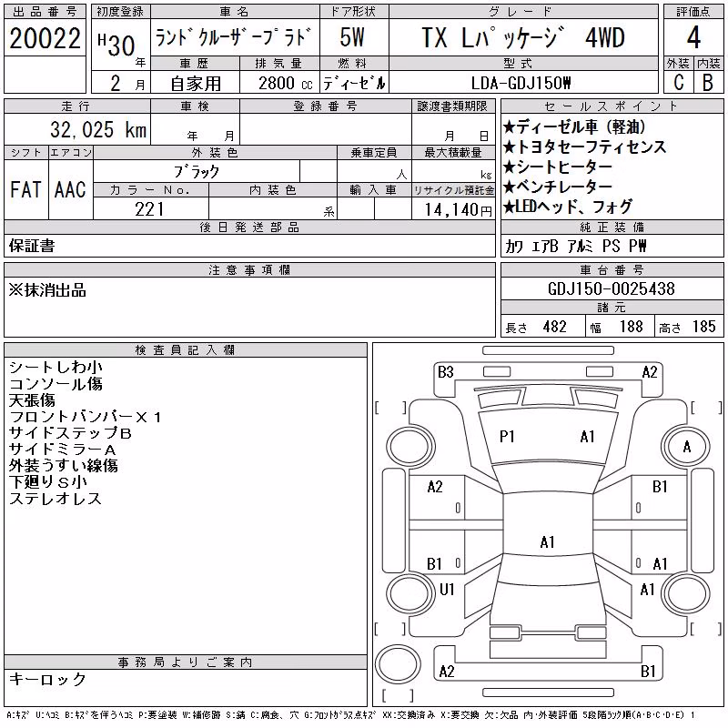
Task: Click the model code LDA-GDJ150W
Action: point(521,83)
